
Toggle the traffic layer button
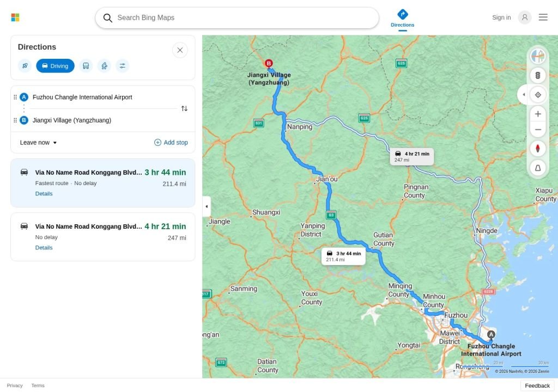pos(538,76)
